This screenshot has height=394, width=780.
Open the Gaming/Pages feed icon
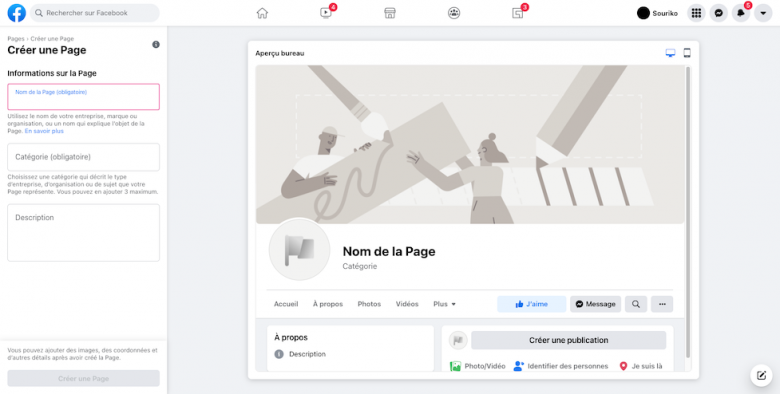(x=517, y=13)
